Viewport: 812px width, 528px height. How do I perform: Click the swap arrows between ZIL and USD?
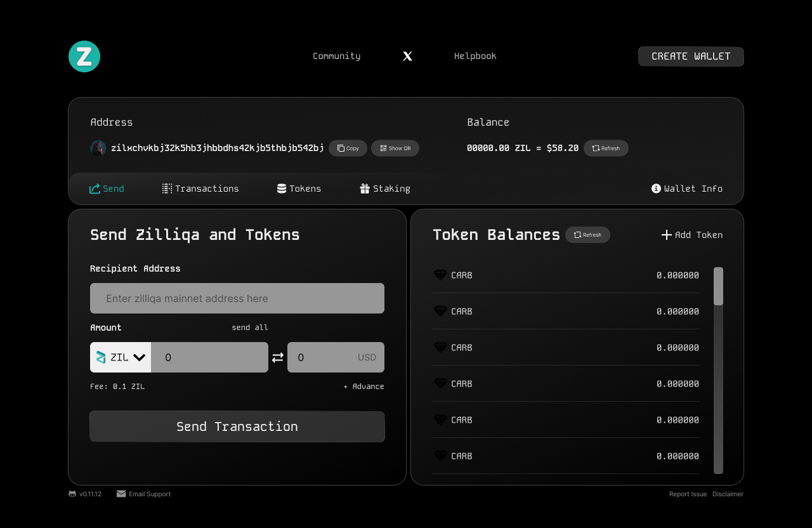[x=278, y=358]
